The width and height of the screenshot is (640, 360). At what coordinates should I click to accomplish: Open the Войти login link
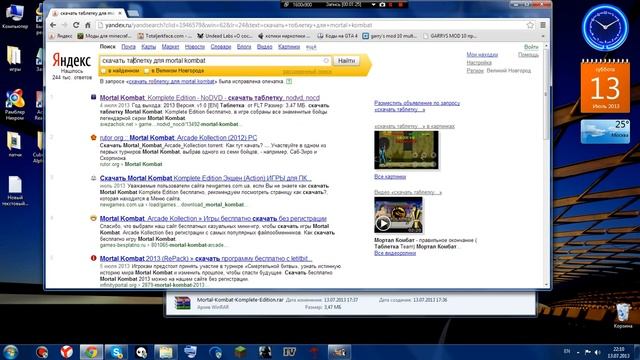click(531, 47)
